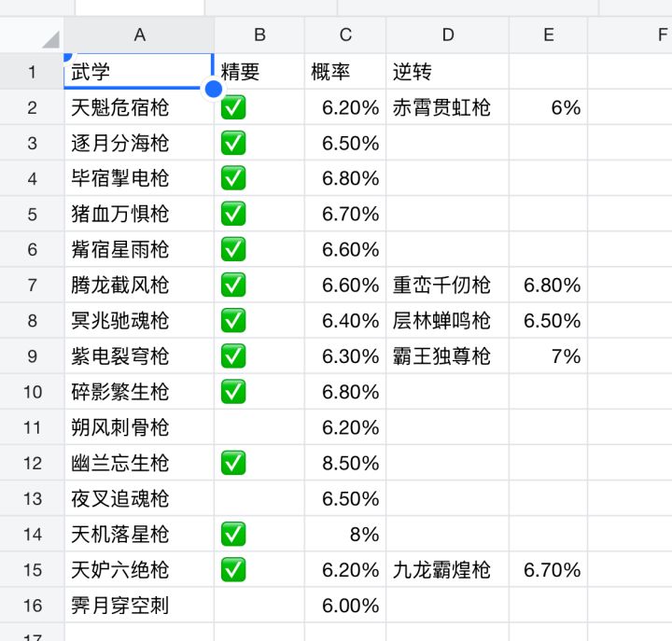672x641 pixels.
Task: Toggle the checkmark for 天机落星枪
Action: pos(233,534)
